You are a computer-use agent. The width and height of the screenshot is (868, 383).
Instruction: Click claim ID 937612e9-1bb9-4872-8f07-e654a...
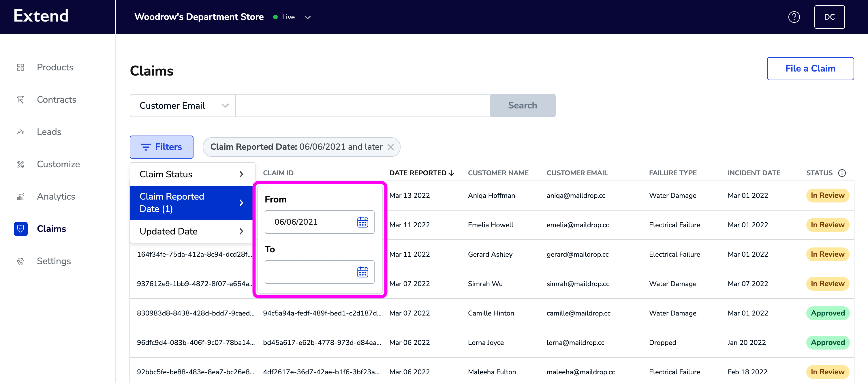(x=194, y=284)
